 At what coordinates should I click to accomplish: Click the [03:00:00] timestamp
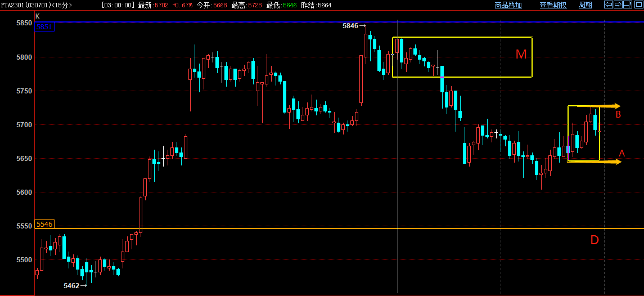click(119, 5)
